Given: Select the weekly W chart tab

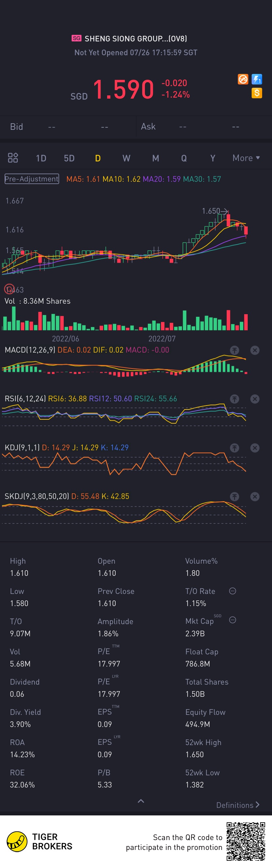Looking at the screenshot, I should [x=126, y=158].
